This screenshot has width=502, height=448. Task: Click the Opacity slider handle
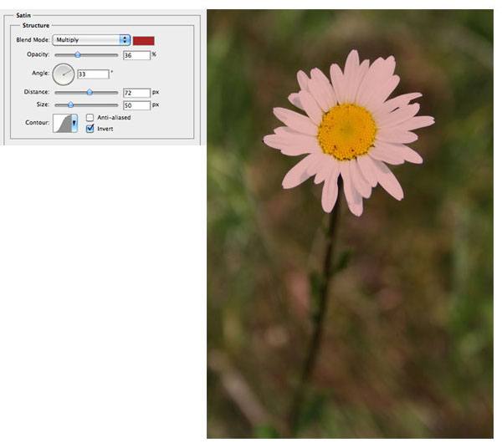(x=78, y=54)
